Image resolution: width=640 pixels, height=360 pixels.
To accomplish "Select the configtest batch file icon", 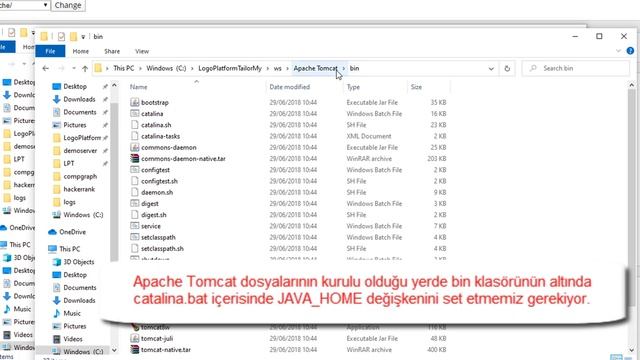I will [x=134, y=170].
